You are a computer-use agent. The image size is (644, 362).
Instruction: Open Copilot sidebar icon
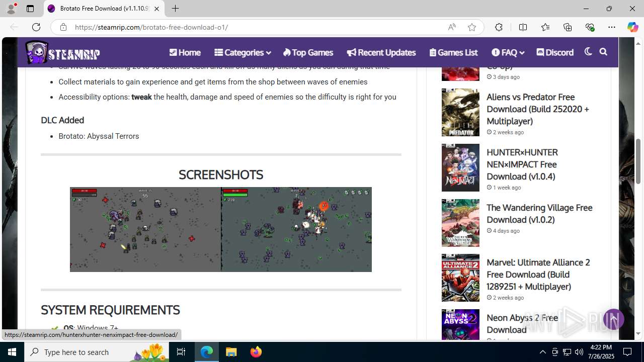632,27
